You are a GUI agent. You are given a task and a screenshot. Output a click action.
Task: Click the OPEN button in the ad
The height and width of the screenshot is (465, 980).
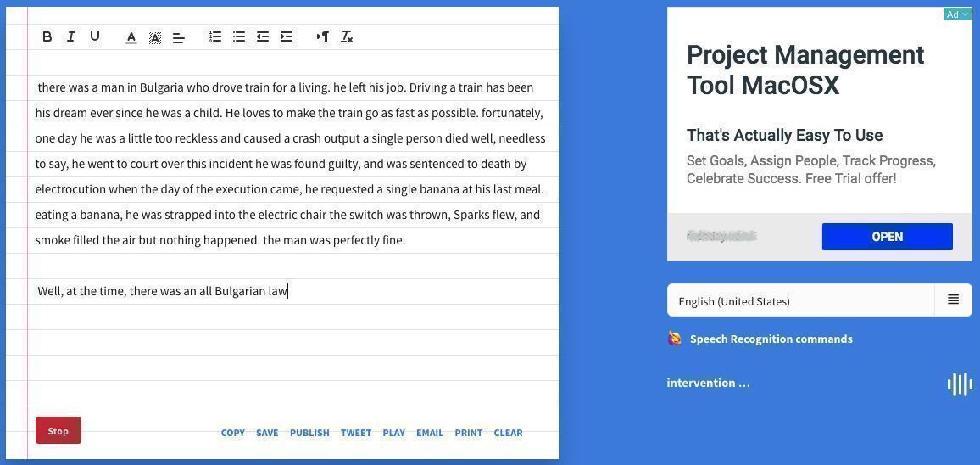(887, 237)
